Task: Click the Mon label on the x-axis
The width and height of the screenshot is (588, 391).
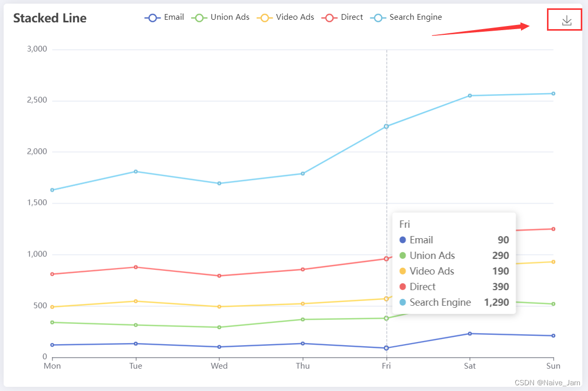Action: [52, 366]
